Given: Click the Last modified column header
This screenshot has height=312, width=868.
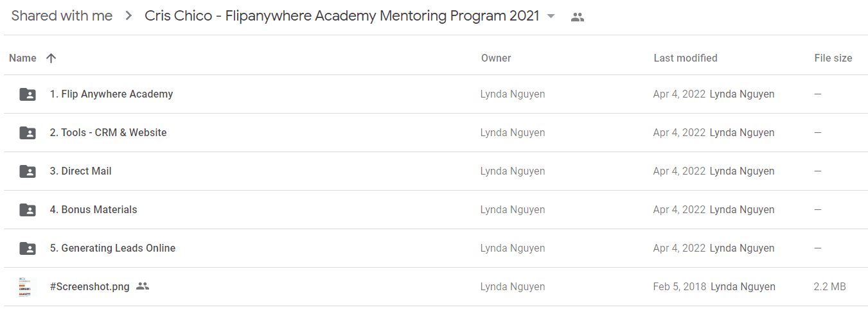Looking at the screenshot, I should click(686, 58).
